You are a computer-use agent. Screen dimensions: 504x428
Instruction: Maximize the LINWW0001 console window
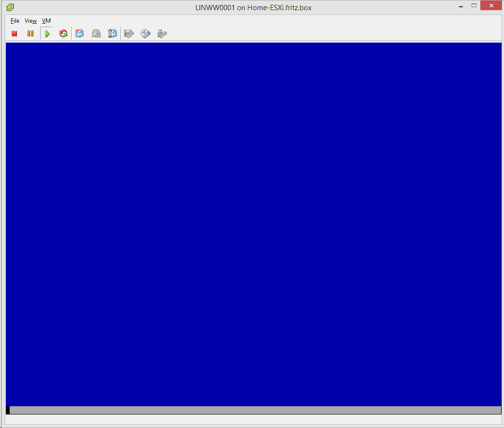click(x=474, y=5)
